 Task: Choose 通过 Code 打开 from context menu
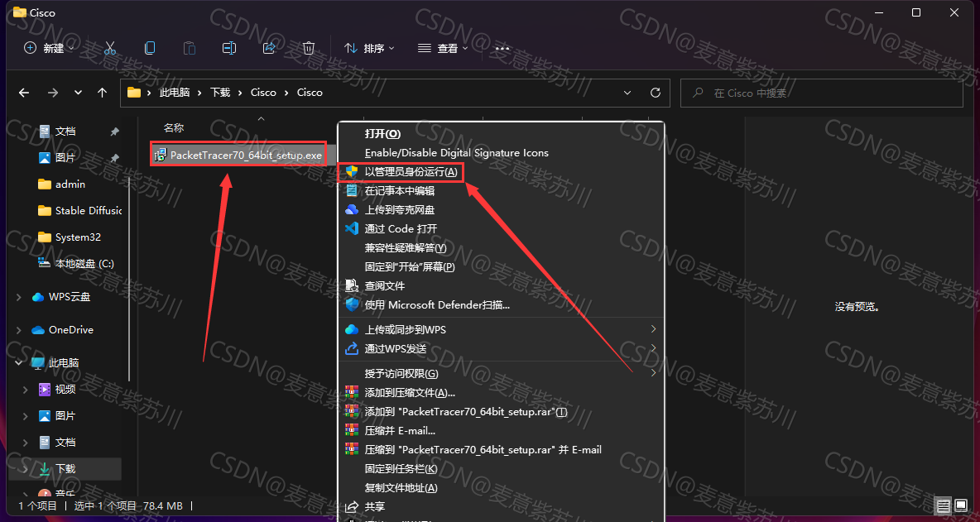pyautogui.click(x=401, y=228)
